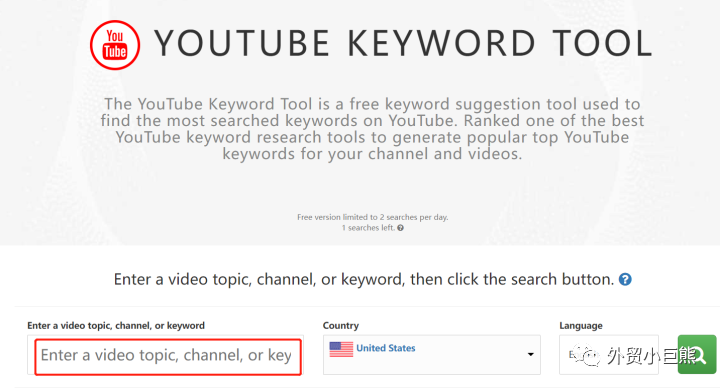Click the green magnifier search button
The width and height of the screenshot is (720, 388).
[x=697, y=354]
